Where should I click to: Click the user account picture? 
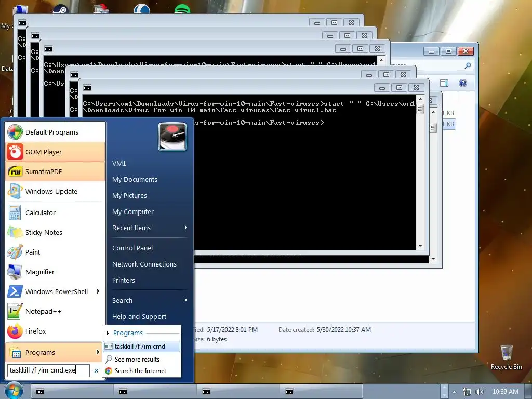point(172,137)
